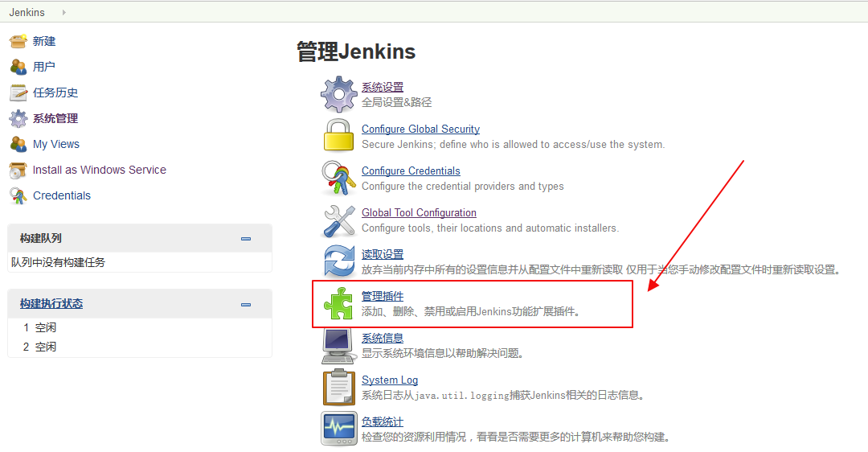The image size is (868, 452).
Task: Click the 全局设置&路径 description
Action: [396, 102]
